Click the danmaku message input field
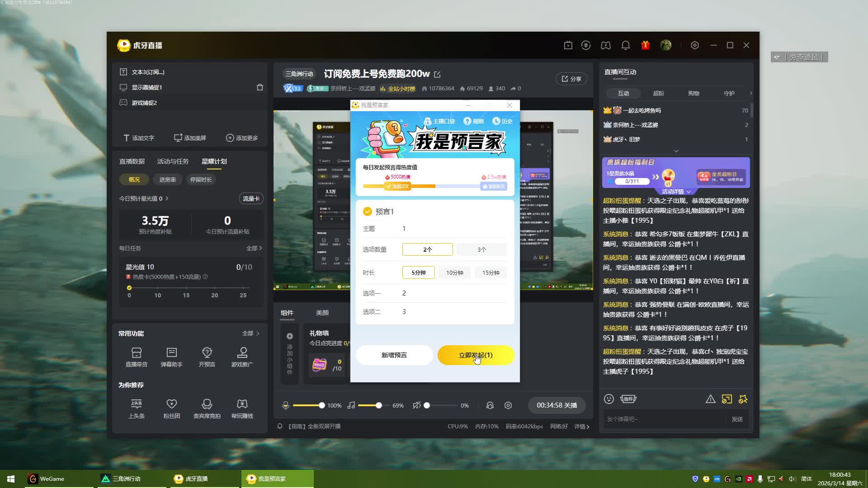The image size is (868, 488). [663, 419]
